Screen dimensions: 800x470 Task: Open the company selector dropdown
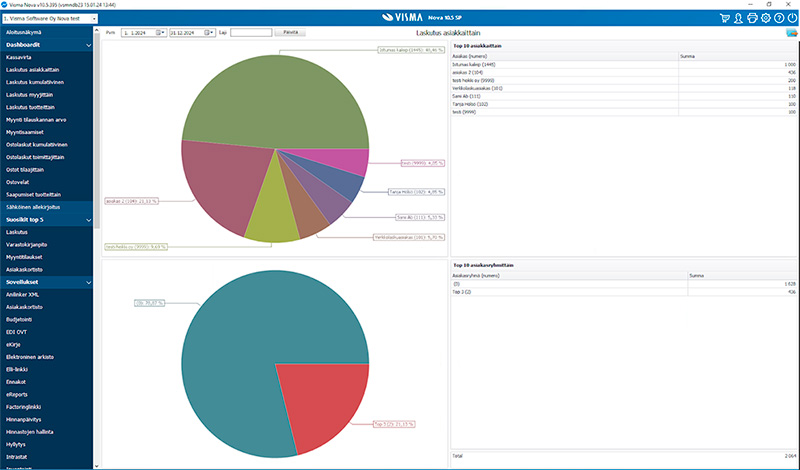(94, 19)
